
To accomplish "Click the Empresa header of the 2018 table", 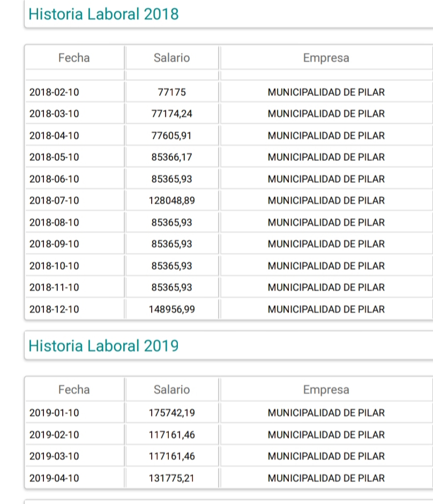I will tap(326, 58).
